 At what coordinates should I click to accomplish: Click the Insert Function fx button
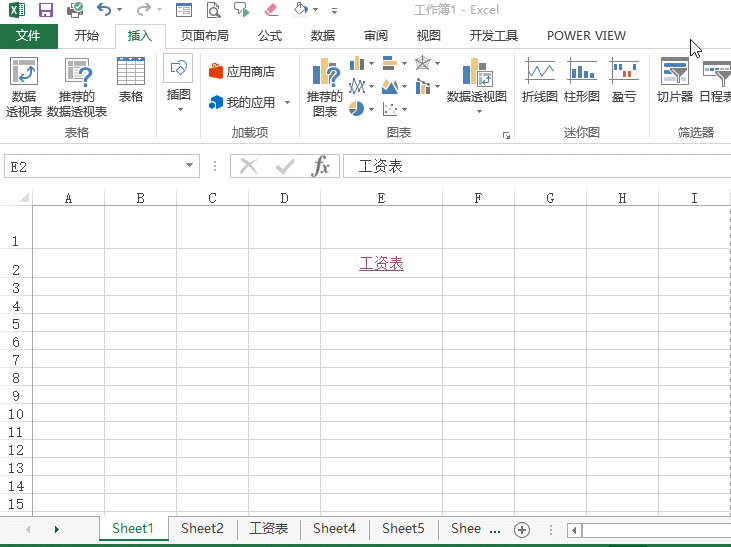pos(320,166)
